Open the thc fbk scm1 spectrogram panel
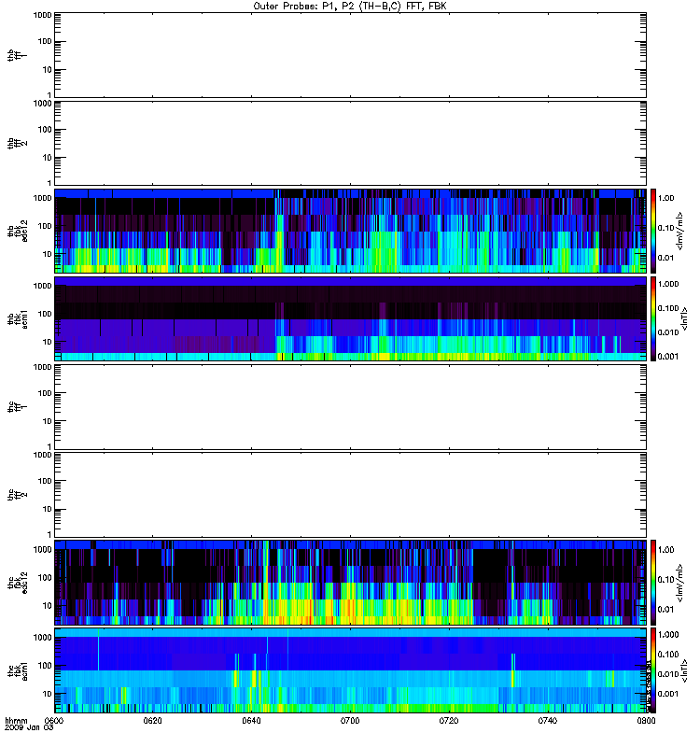This screenshot has height=747, width=700. pyautogui.click(x=350, y=670)
